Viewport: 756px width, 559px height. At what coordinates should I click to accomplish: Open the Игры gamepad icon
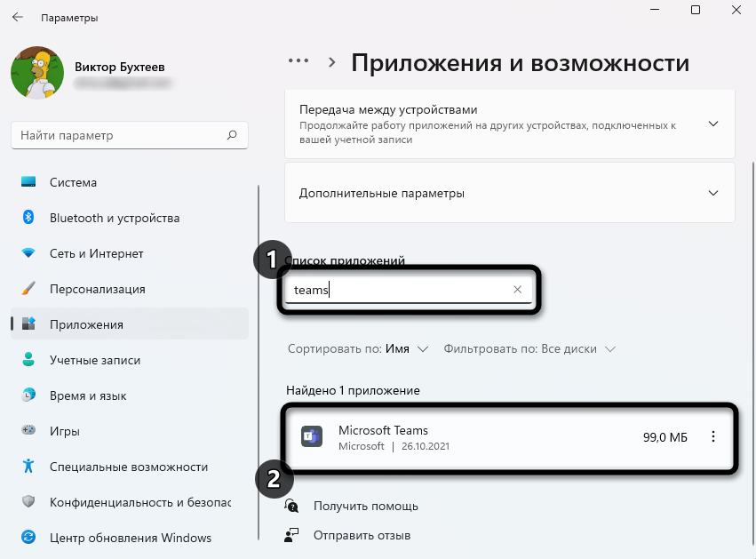28,430
